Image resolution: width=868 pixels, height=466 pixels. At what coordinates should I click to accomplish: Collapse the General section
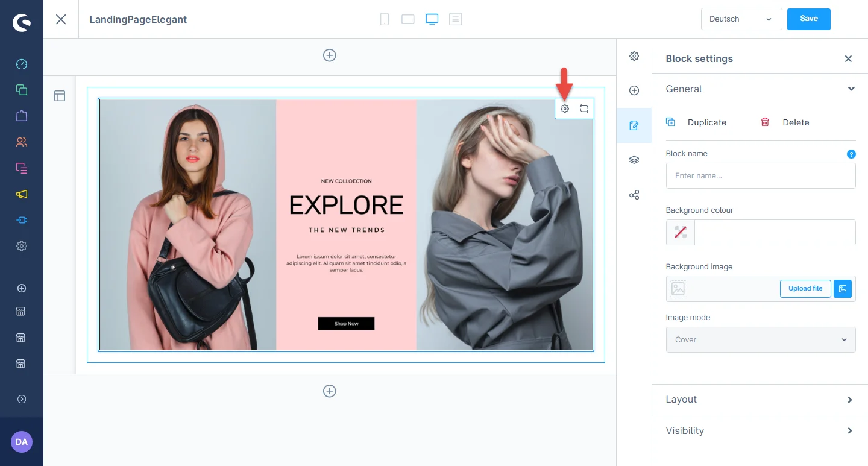pos(851,89)
